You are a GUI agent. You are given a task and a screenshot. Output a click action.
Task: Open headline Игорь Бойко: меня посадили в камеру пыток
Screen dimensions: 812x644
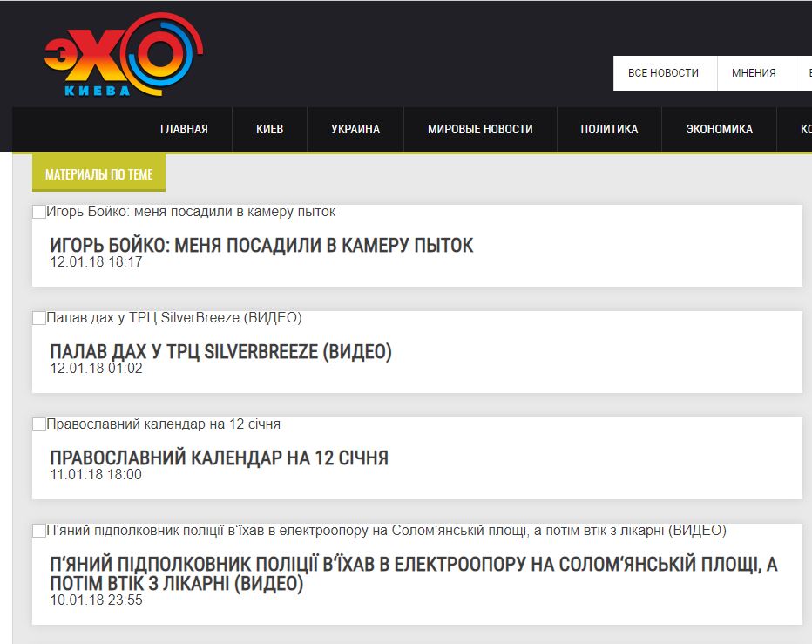click(261, 246)
